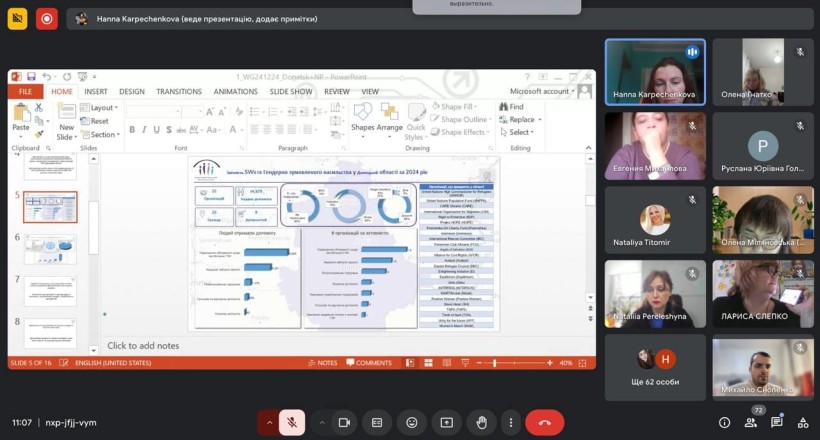Click the red recording indicator
Viewport: 820px width, 440px height.
coord(47,19)
